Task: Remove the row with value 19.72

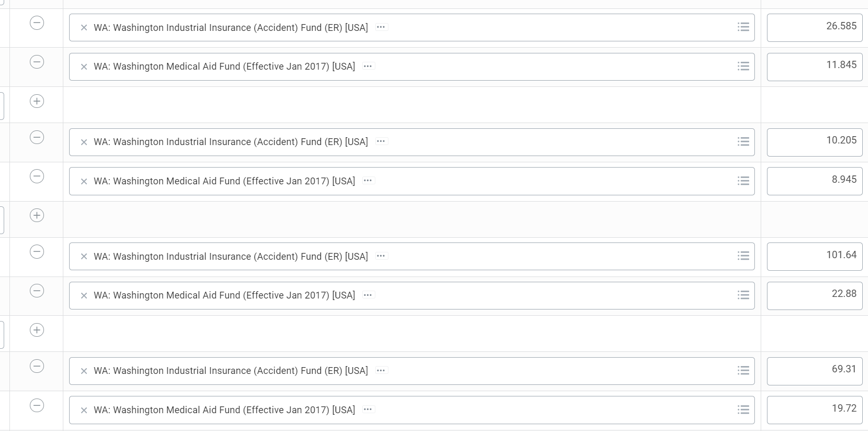Action: tap(37, 405)
